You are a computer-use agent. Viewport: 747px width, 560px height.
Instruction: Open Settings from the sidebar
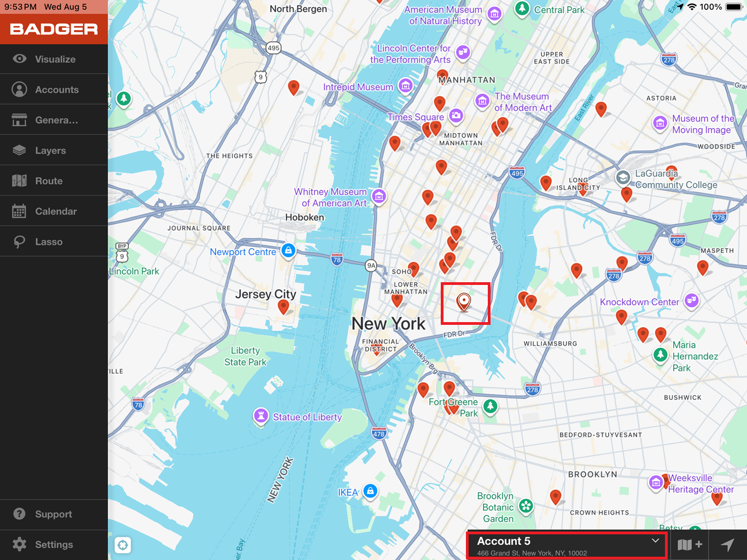(54, 545)
